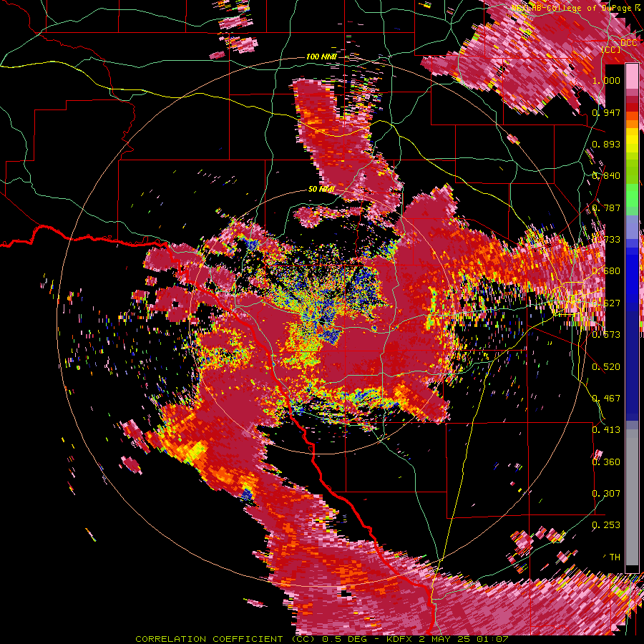Click the 50 NMI range ring label
The image size is (644, 644).
[321, 190]
